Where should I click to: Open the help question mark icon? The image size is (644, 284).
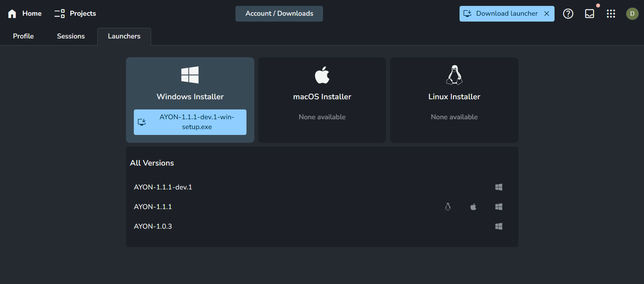click(x=568, y=14)
